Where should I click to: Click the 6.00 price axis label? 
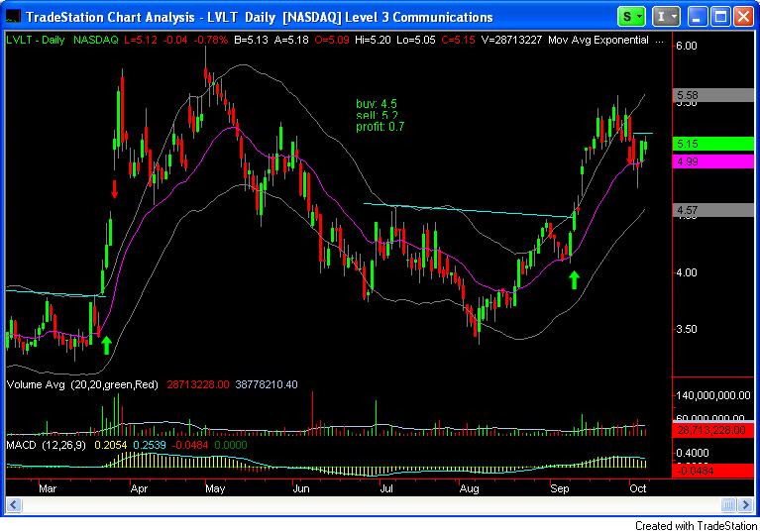tap(687, 46)
